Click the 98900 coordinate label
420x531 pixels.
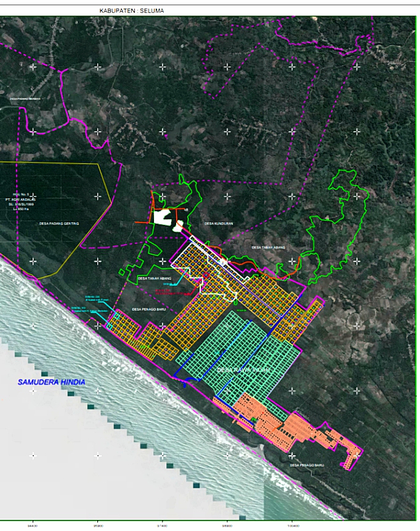pyautogui.click(x=228, y=526)
